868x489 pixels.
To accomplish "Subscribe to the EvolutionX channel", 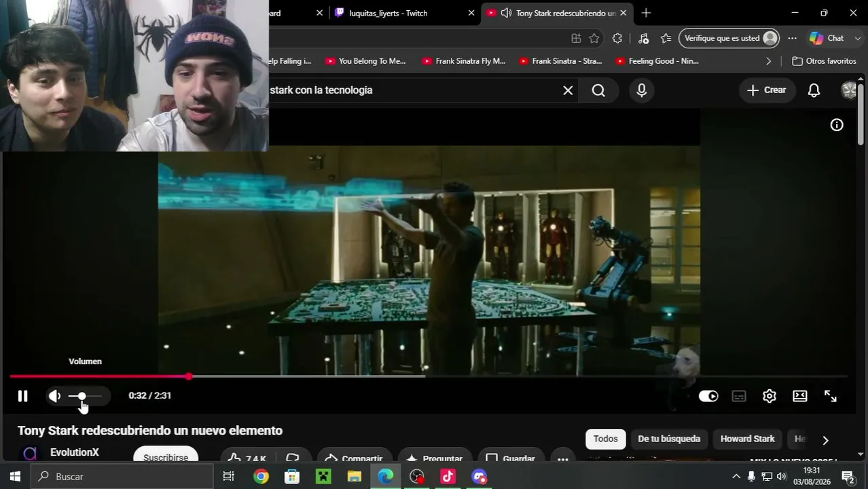I will 166,457.
